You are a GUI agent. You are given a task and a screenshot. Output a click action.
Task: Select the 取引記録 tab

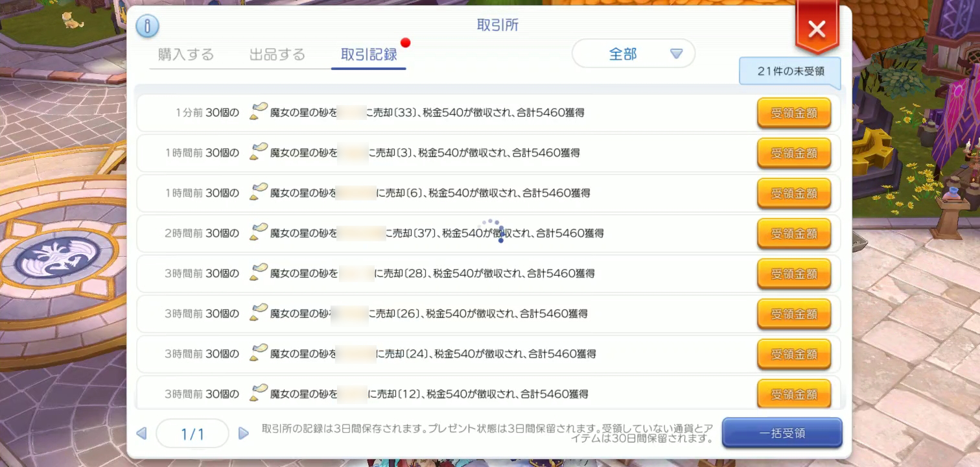[x=369, y=54]
